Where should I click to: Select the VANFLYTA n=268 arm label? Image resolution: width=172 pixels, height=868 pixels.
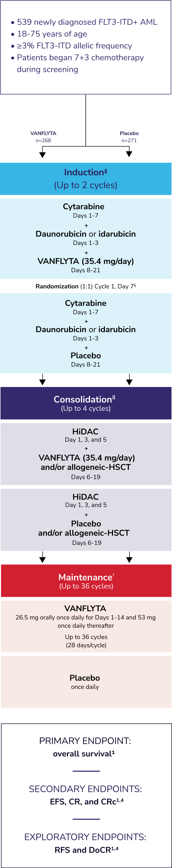coord(43,137)
